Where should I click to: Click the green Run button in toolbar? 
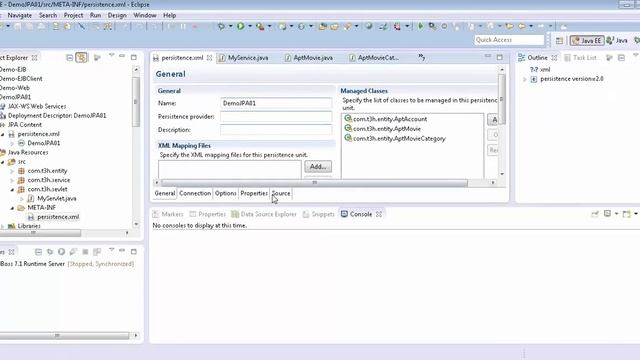coord(241,27)
